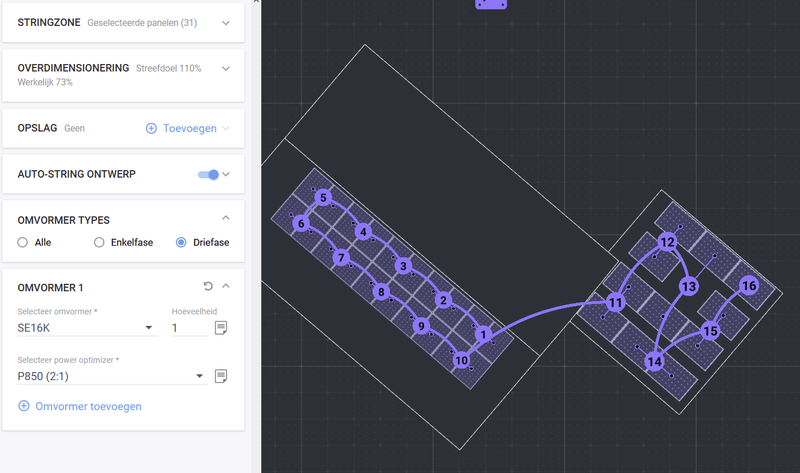The width and height of the screenshot is (800, 473).
Task: Open the P850 power optimizer dropdown
Action: coord(112,376)
